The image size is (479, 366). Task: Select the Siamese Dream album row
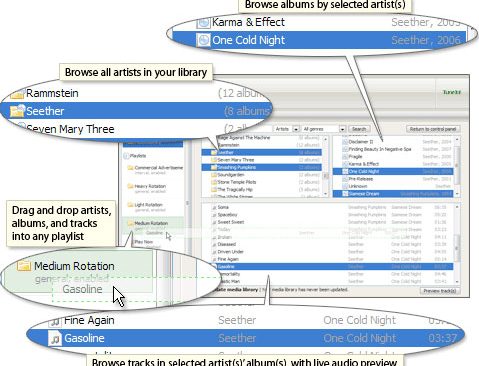coord(393,194)
